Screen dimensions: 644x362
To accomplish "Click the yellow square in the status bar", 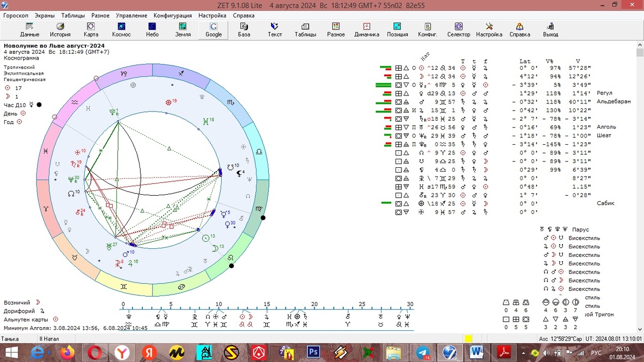I will click(x=468, y=339).
